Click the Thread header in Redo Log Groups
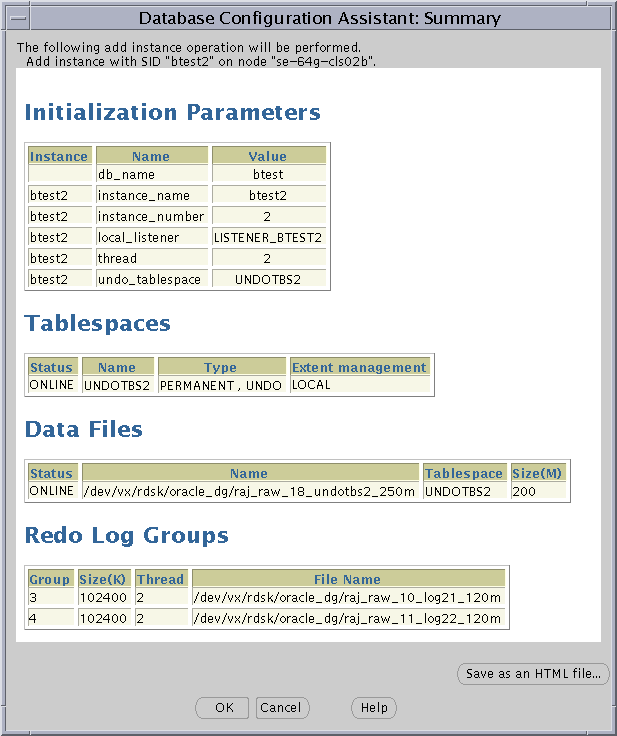This screenshot has width=617, height=736. pos(160,580)
